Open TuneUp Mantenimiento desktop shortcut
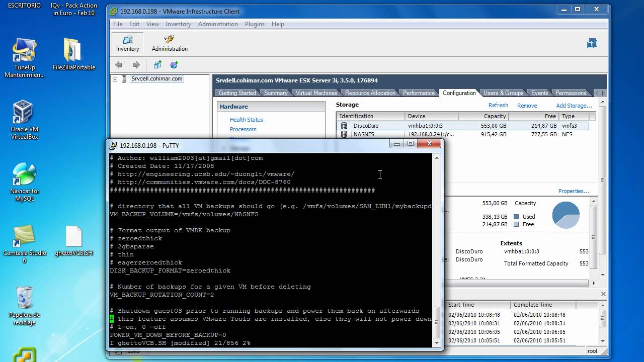Image resolution: width=644 pixels, height=362 pixels. pyautogui.click(x=24, y=58)
